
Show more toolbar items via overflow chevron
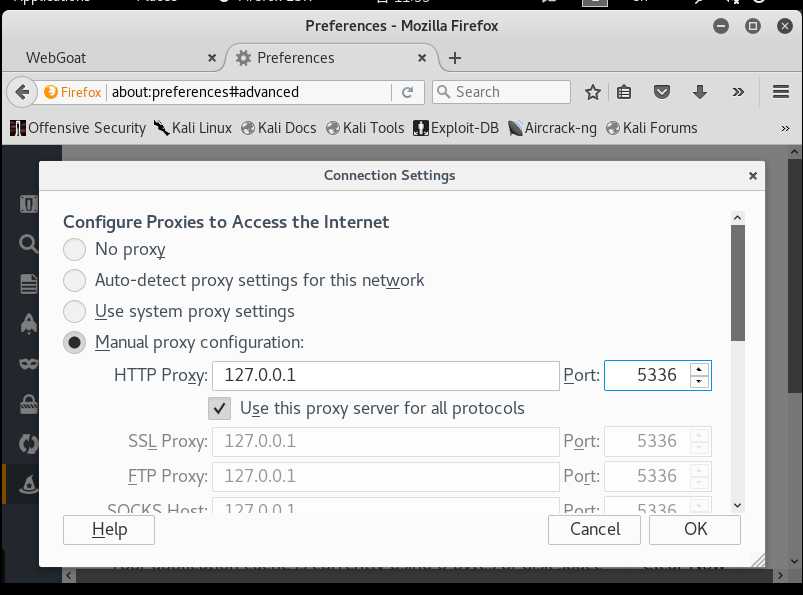coord(738,92)
